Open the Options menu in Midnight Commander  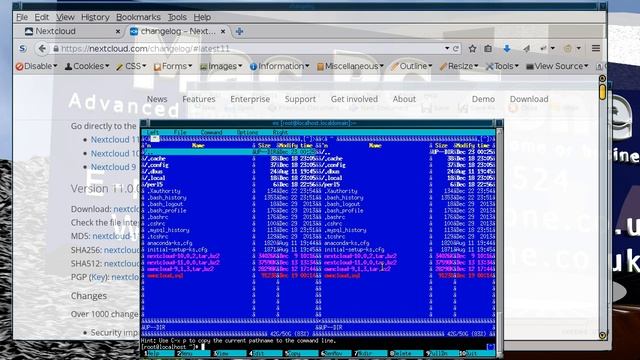tap(247, 132)
